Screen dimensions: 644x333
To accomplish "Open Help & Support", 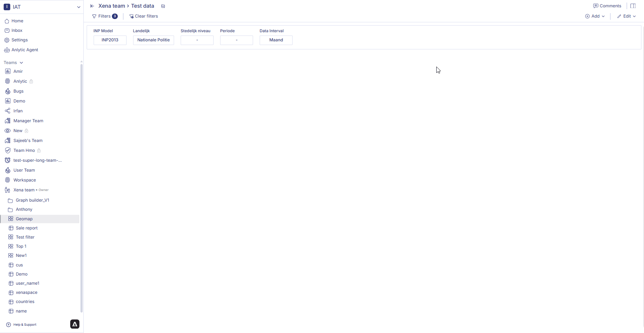I will [25, 325].
